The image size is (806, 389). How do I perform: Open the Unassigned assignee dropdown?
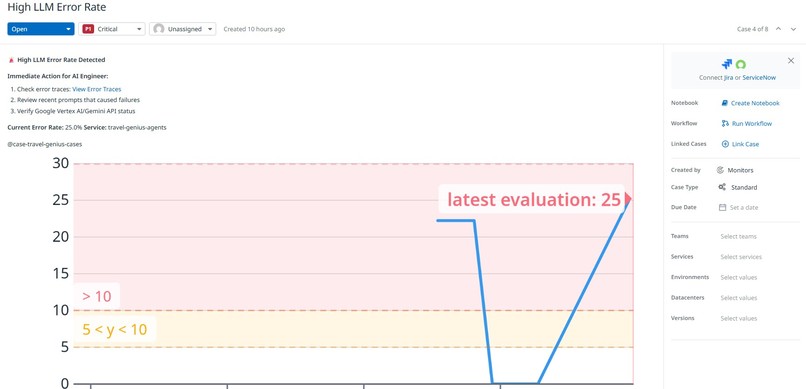coord(182,29)
